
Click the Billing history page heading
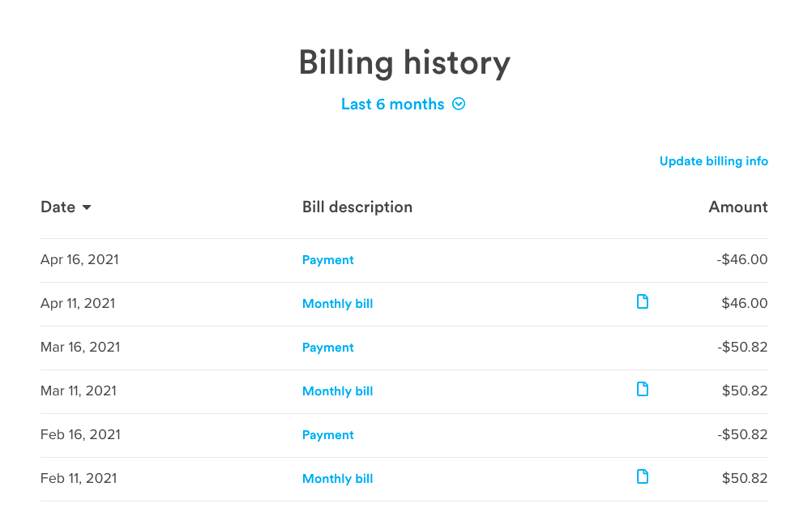[404, 63]
